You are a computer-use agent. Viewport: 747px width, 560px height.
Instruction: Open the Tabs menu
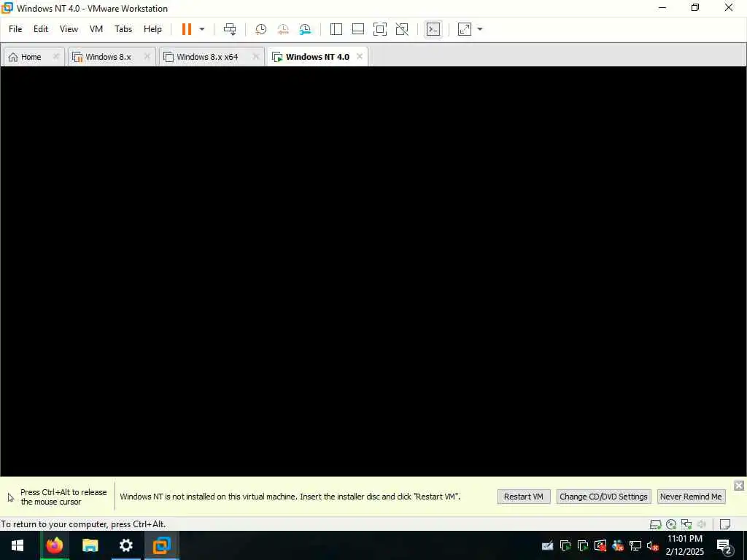[x=123, y=29]
